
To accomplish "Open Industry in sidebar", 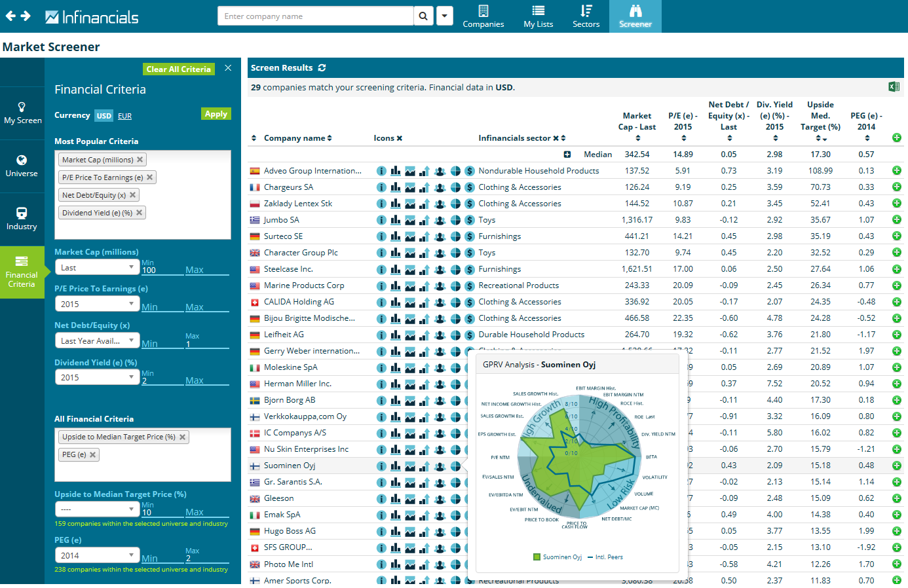I will [x=22, y=219].
